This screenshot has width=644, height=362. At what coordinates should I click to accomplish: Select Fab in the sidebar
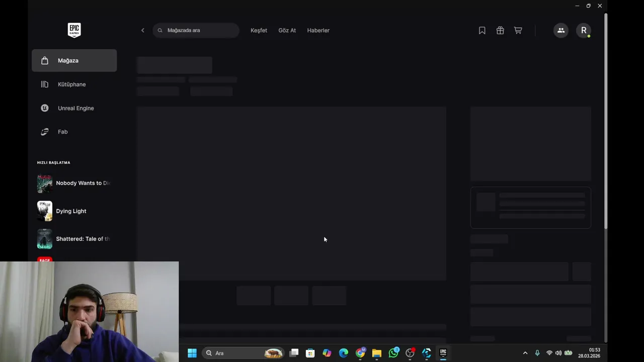pyautogui.click(x=74, y=132)
